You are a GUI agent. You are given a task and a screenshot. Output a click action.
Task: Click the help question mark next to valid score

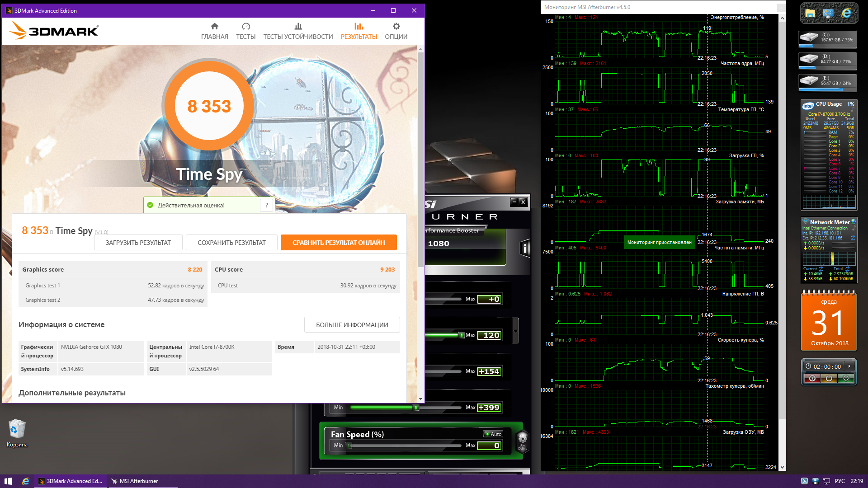(x=267, y=205)
